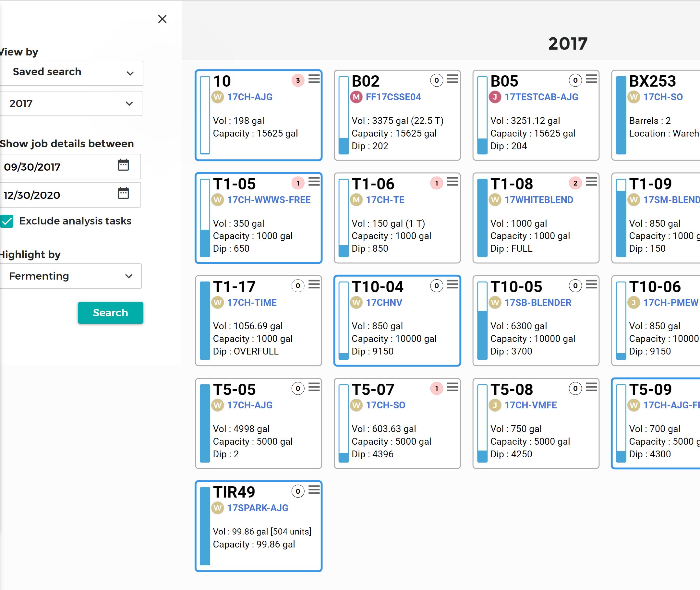Click the J stage icon on B05 card

pos(495,97)
